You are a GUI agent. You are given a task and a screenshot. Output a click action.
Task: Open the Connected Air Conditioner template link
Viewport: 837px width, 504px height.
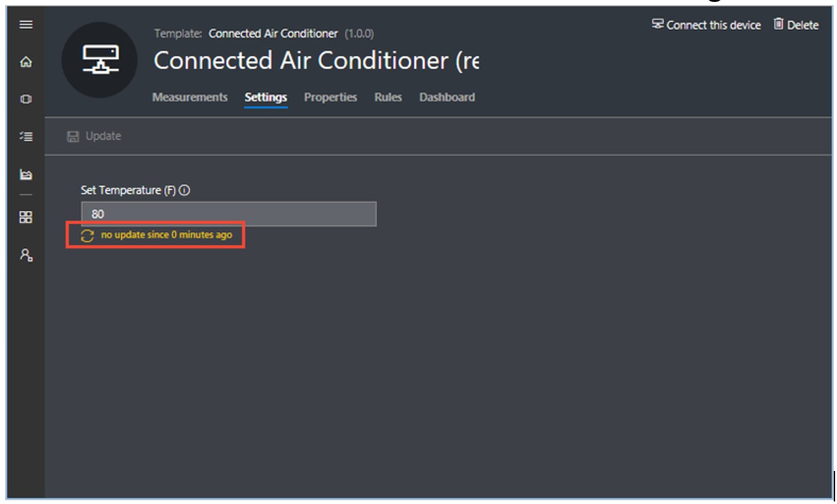(x=273, y=34)
